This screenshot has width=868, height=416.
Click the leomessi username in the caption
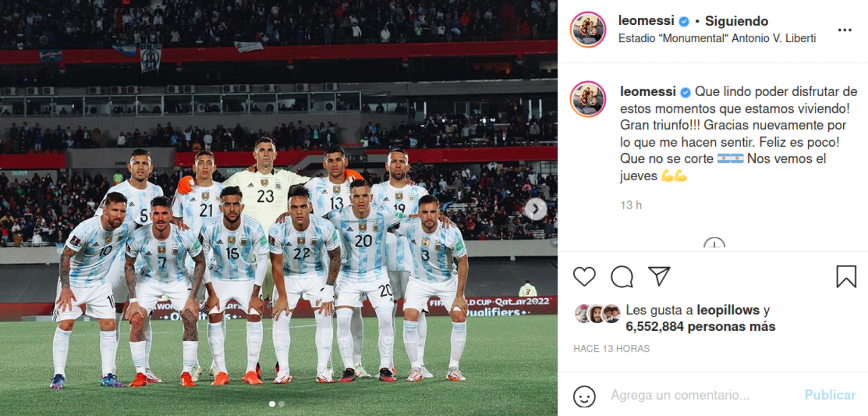(648, 91)
